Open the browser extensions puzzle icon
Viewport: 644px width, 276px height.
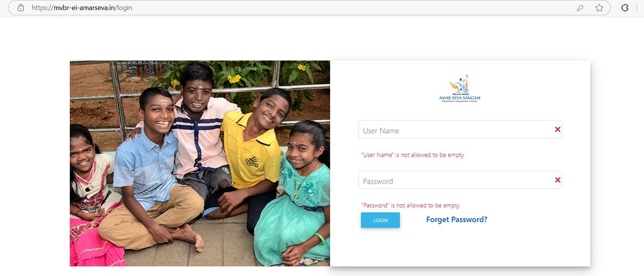tap(625, 8)
